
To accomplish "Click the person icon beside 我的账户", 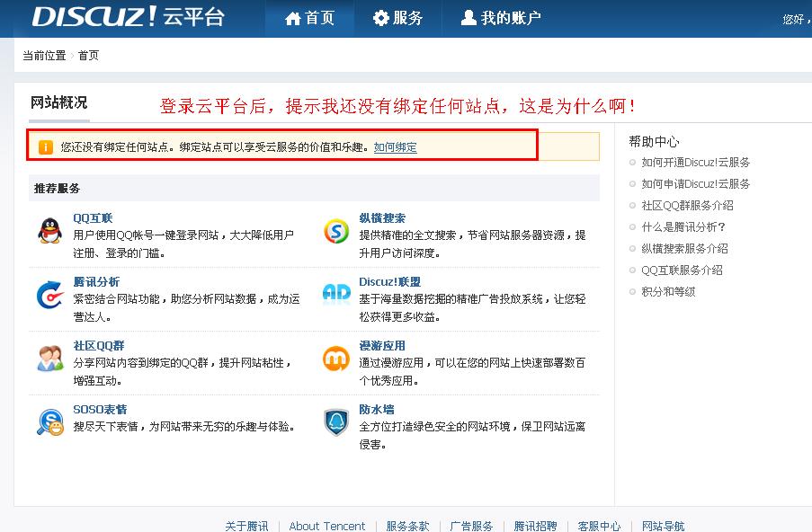I will (x=468, y=18).
